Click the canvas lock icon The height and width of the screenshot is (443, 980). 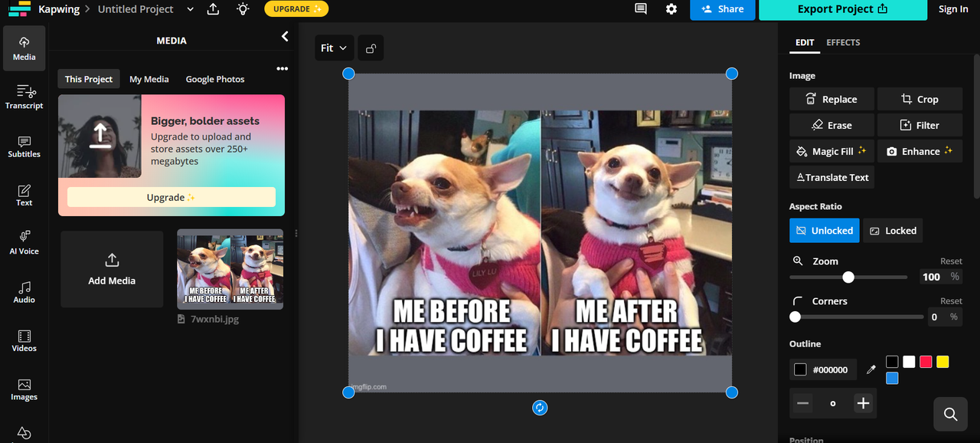371,48
